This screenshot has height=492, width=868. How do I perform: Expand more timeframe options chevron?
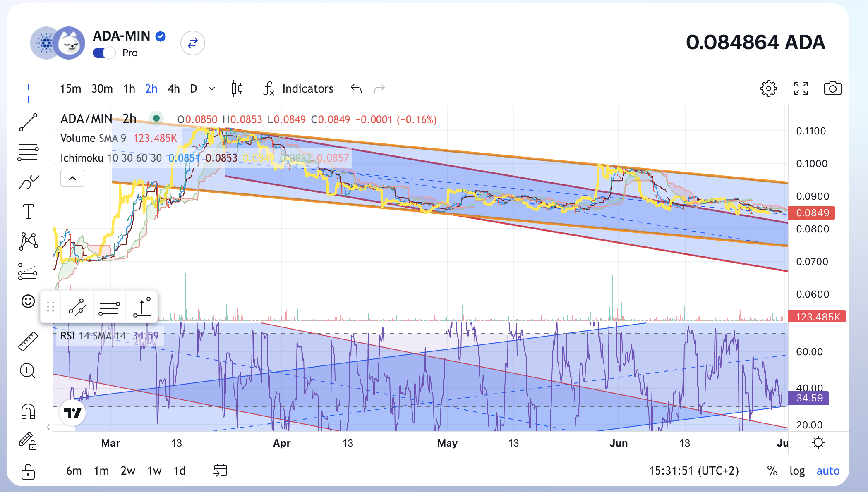point(212,88)
